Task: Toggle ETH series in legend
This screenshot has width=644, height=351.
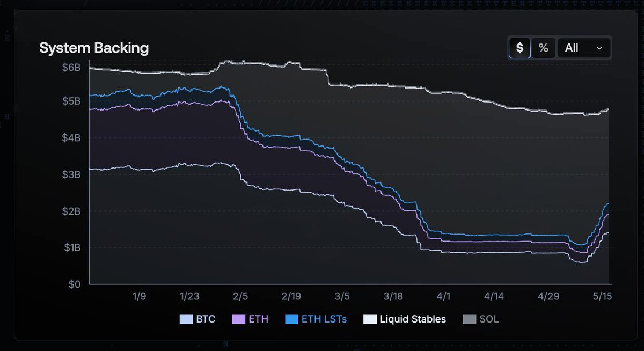Action: coord(250,319)
